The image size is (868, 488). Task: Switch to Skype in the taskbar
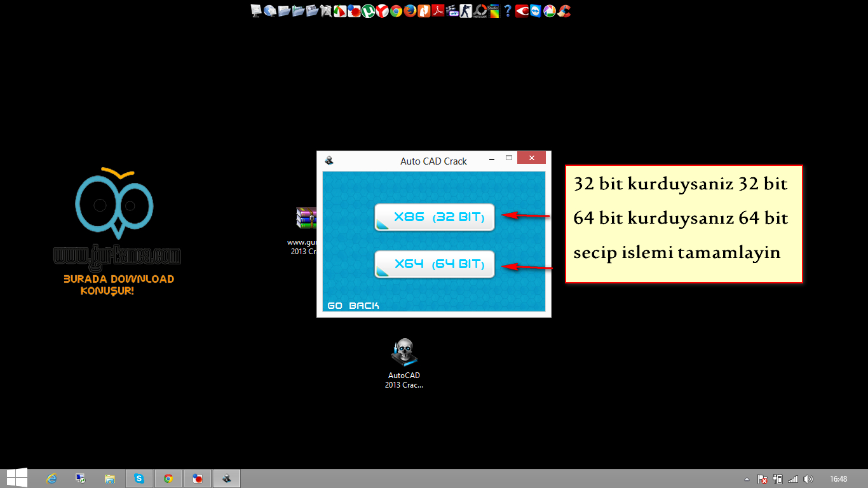tap(139, 478)
